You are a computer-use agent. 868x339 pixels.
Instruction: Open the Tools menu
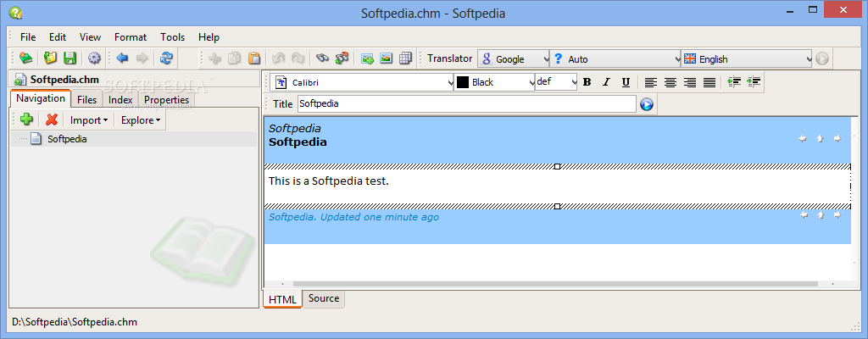coord(173,37)
